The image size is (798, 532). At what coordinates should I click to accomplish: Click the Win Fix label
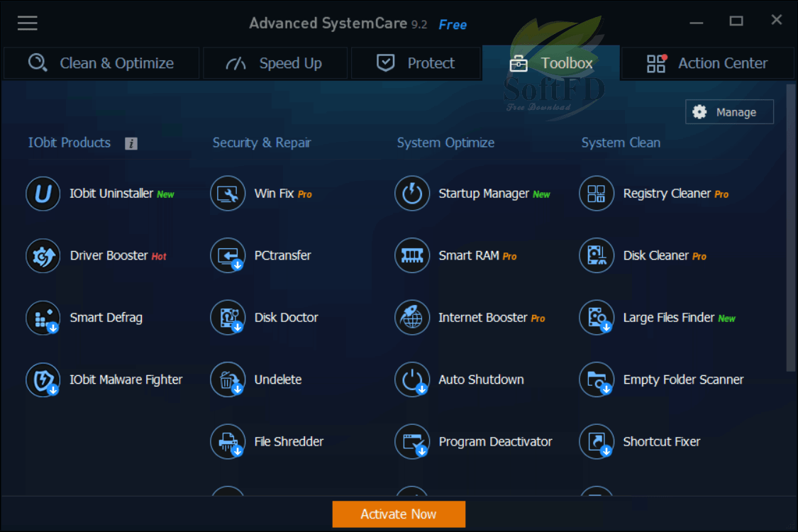pos(274,194)
